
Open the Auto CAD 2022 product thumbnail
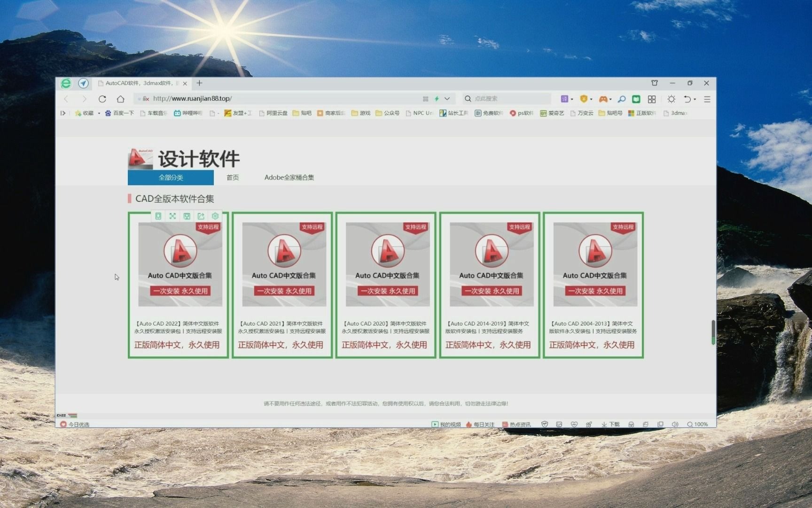180,264
